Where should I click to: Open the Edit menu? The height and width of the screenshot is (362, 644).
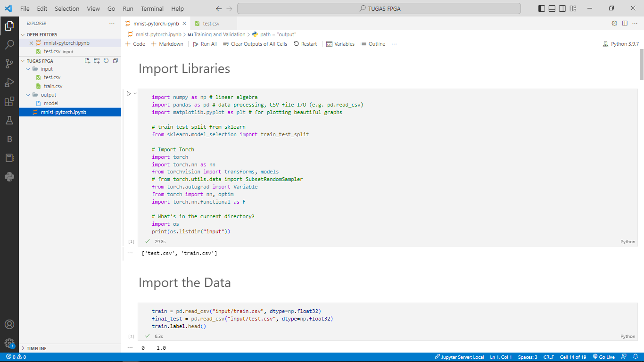tap(42, 8)
